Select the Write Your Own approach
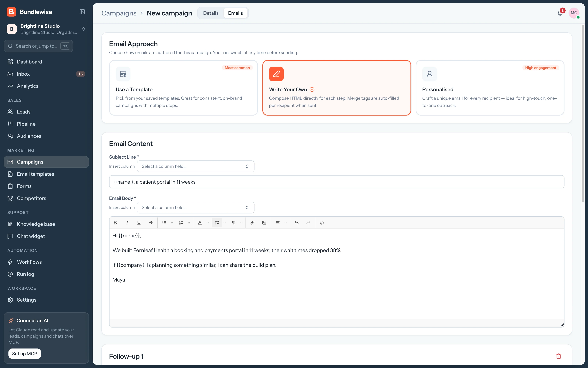 click(337, 88)
